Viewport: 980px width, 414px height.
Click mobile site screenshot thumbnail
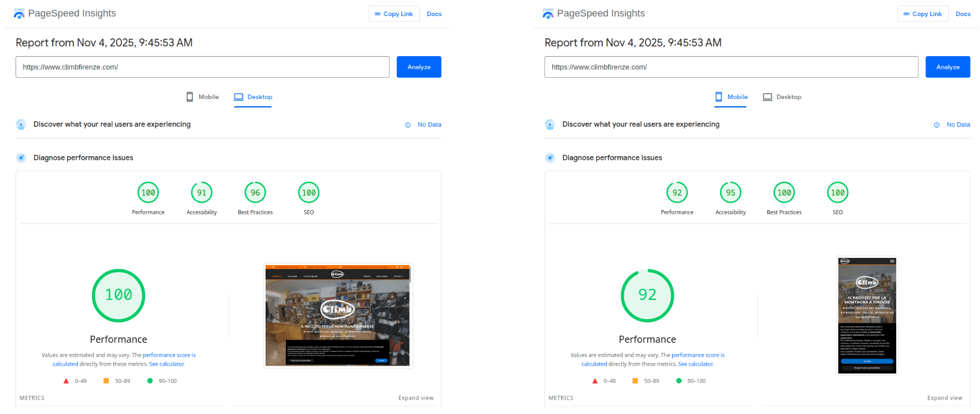[867, 316]
